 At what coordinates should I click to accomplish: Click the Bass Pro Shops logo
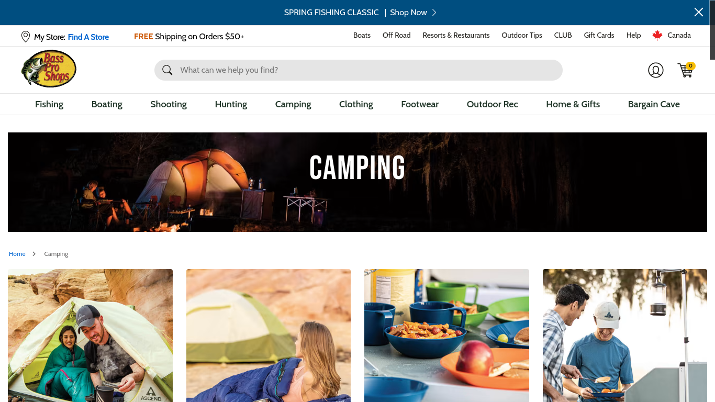[x=49, y=69]
